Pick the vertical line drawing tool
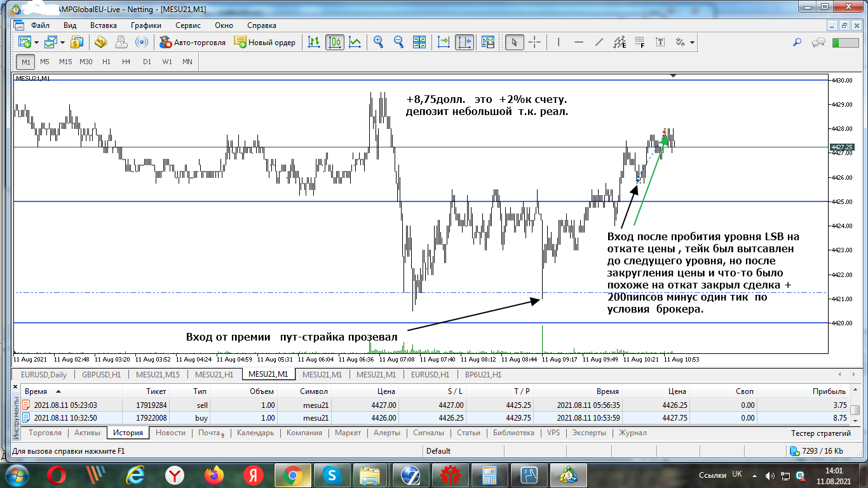The height and width of the screenshot is (488, 868). [x=559, y=43]
